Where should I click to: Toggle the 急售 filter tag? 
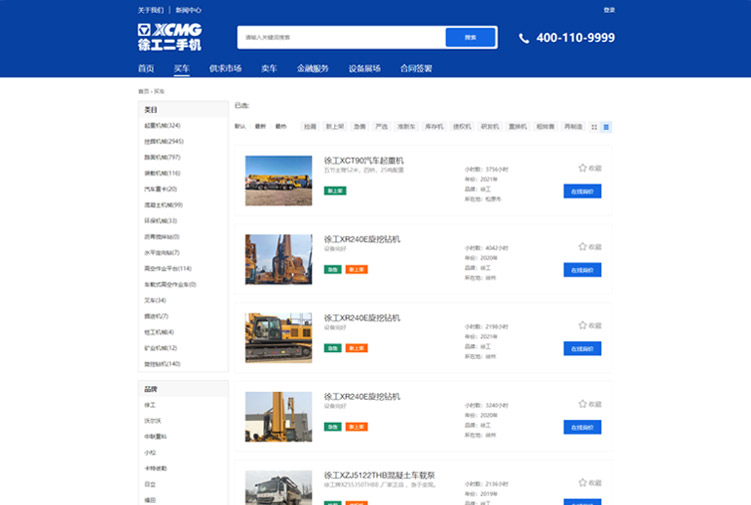tap(359, 126)
